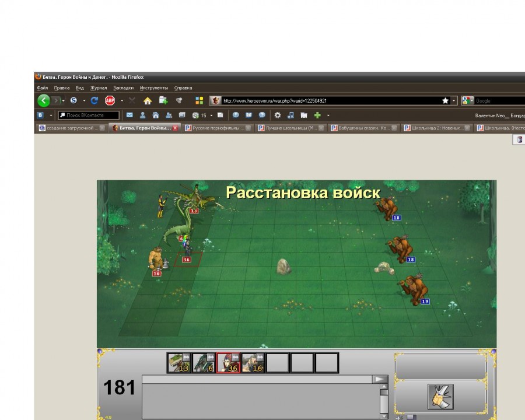Select the minotaur unit slot showing 16

pyautogui.click(x=253, y=363)
